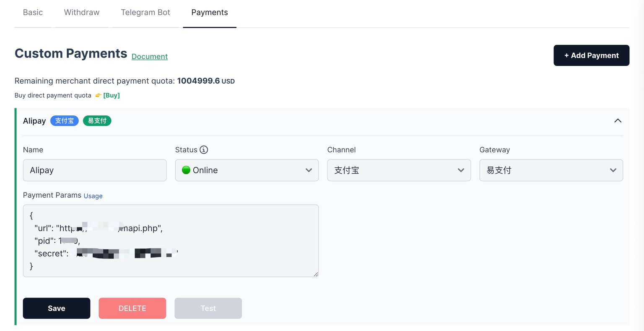Open the Payment Params Usage link
Viewport: 644px width, 331px height.
click(93, 195)
